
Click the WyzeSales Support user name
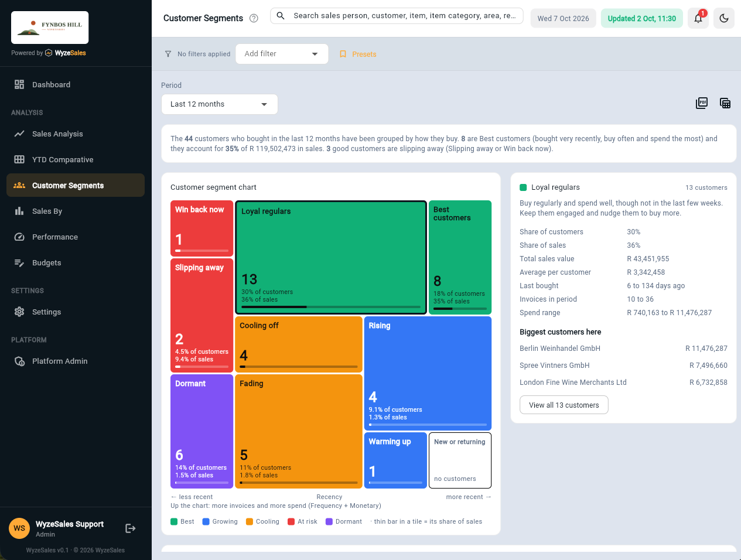70,524
